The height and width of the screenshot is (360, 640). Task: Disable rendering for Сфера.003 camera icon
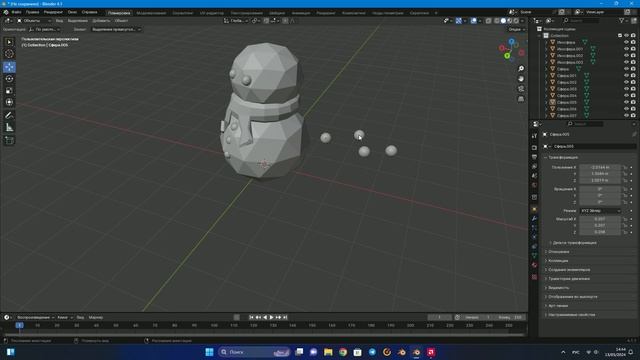coord(633,89)
